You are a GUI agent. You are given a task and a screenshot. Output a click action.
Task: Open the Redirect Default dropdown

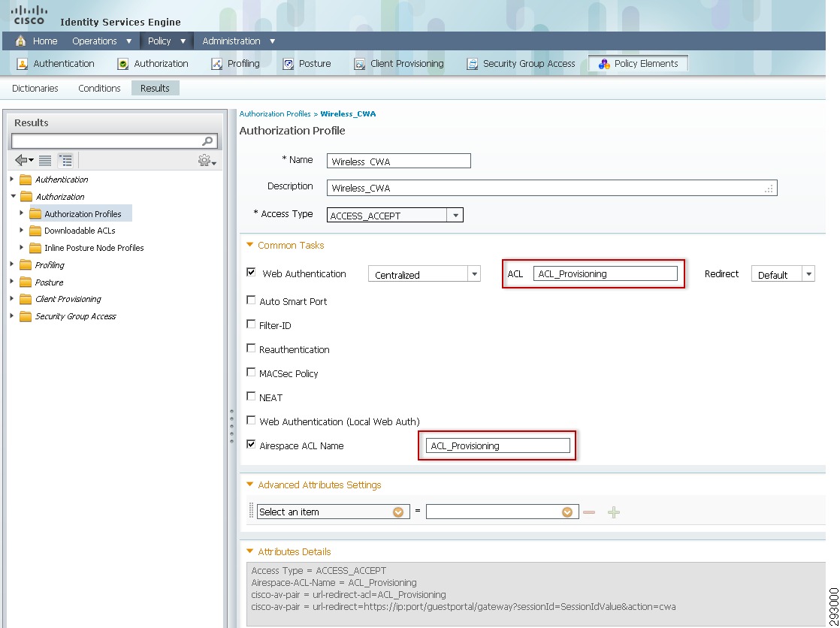pyautogui.click(x=808, y=274)
